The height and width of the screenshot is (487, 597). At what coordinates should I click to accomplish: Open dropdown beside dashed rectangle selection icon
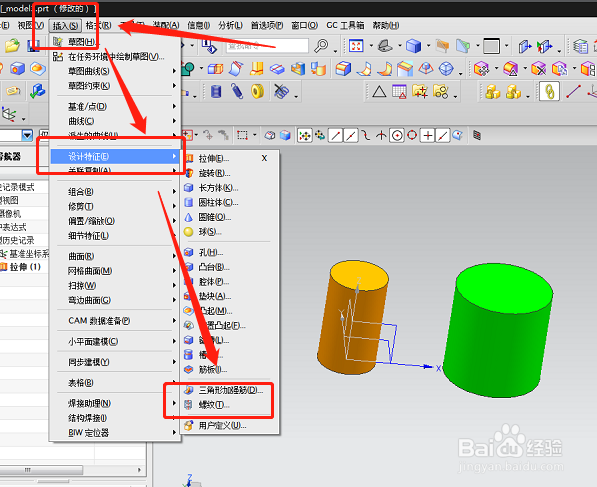254,135
